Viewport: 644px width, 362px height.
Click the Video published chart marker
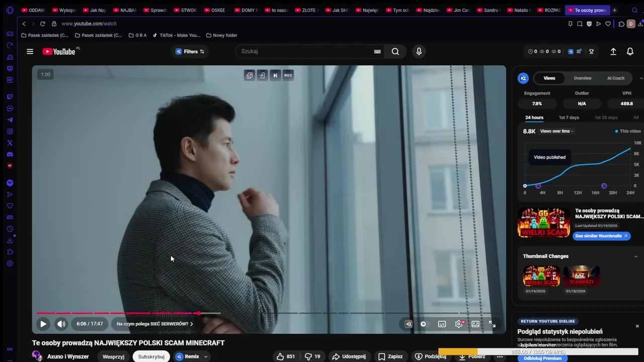click(525, 186)
